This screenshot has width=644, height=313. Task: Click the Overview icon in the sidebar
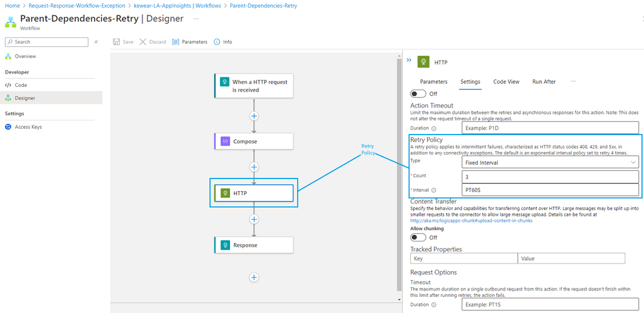click(8, 56)
